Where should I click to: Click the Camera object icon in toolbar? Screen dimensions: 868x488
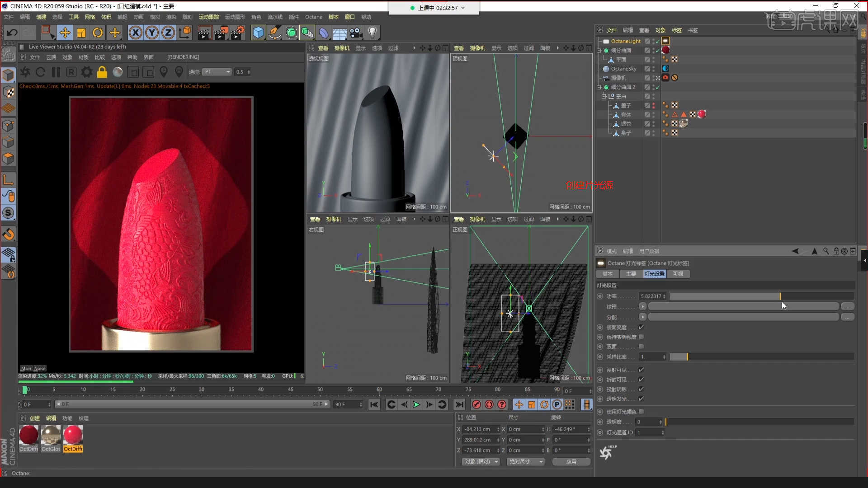(x=356, y=33)
